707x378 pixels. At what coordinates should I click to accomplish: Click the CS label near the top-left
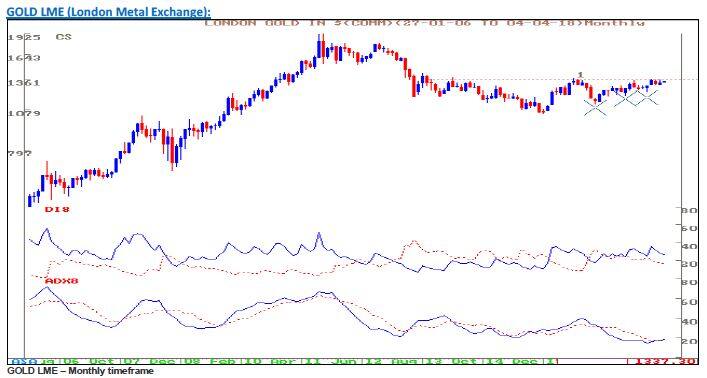click(x=64, y=37)
